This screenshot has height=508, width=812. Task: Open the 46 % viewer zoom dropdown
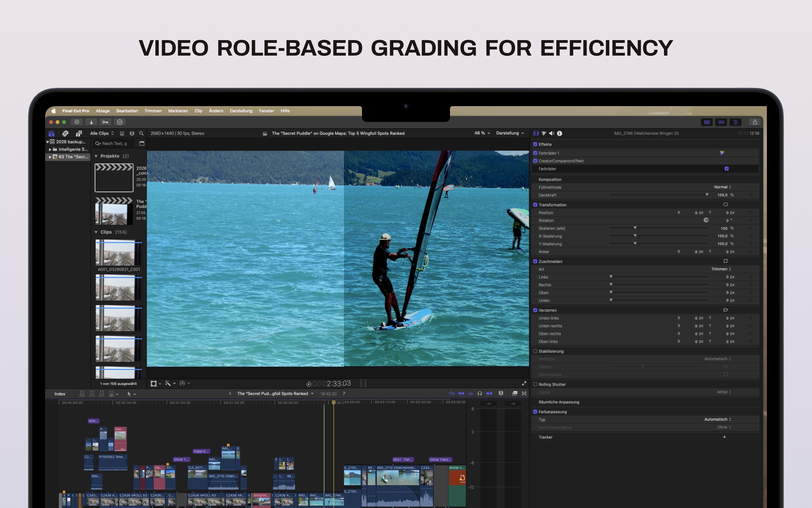482,133
